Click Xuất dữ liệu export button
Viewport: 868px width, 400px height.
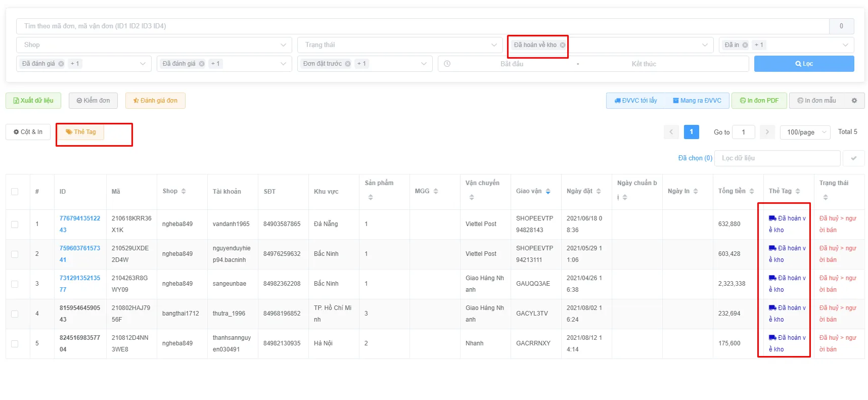33,101
